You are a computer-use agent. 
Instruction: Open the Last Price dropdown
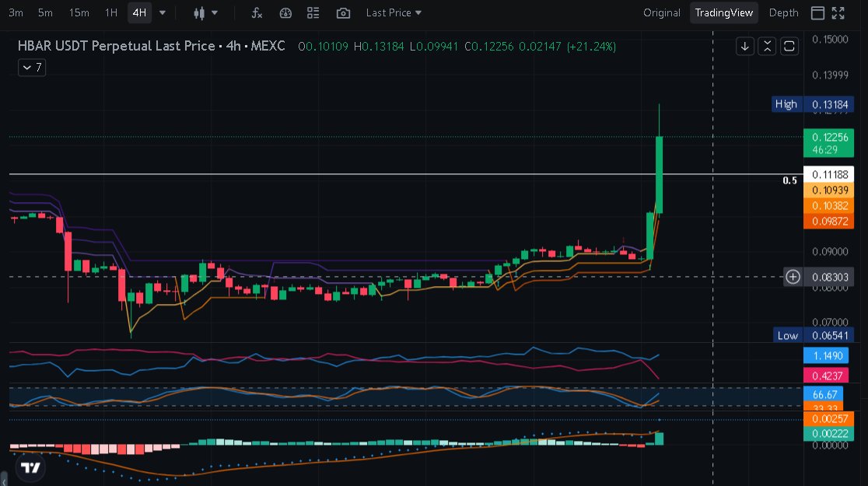tap(394, 12)
